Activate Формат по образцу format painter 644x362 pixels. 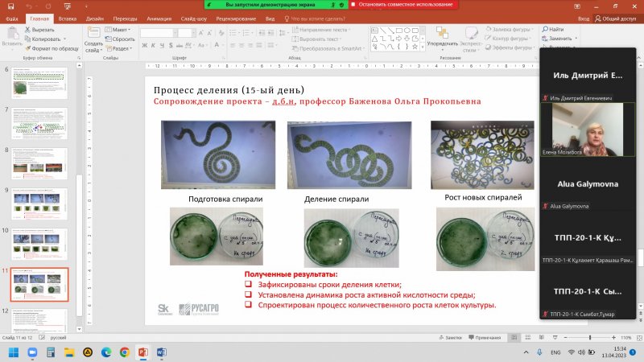[x=52, y=48]
